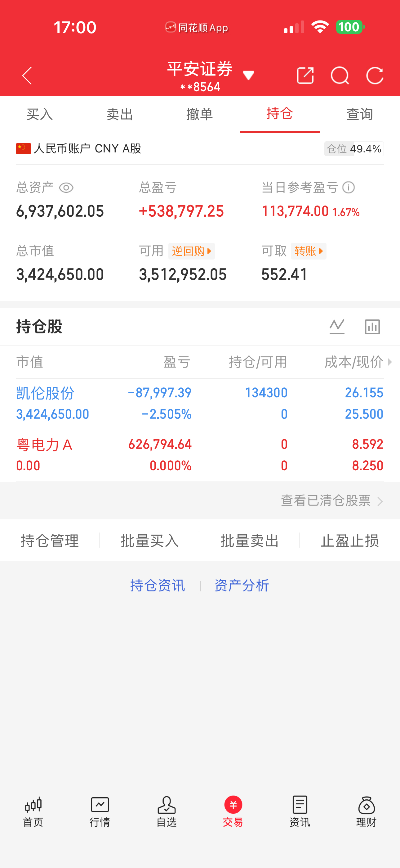Go to 首页 in bottom navigation

(x=33, y=812)
